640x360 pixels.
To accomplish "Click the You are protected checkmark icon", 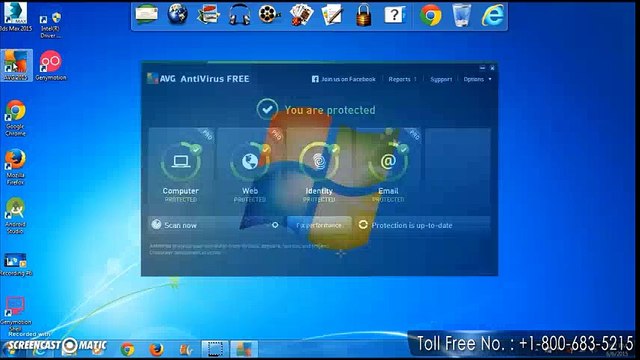I will click(x=267, y=109).
